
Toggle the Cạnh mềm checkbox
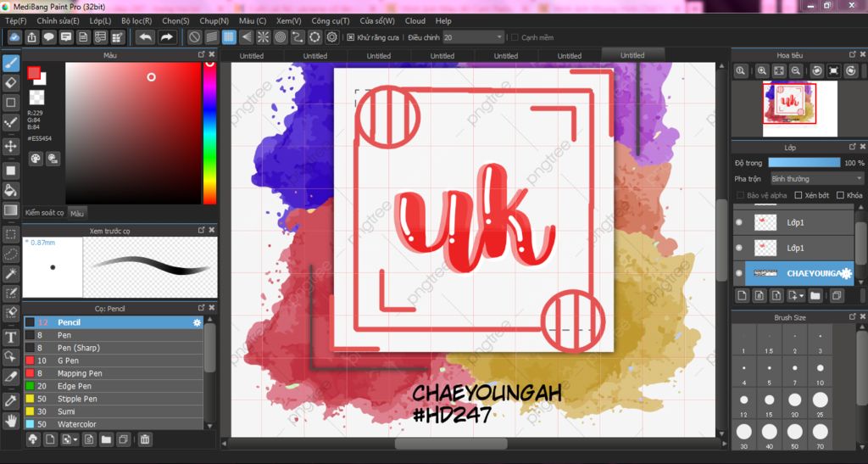coord(515,37)
